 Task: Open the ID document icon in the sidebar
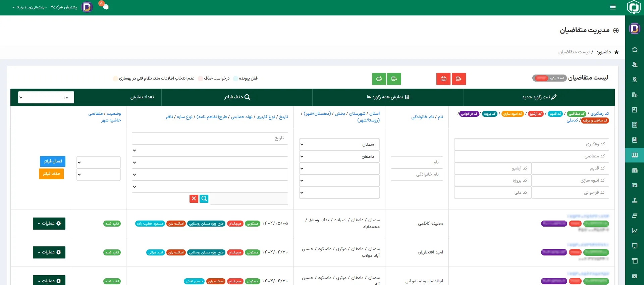(635, 110)
